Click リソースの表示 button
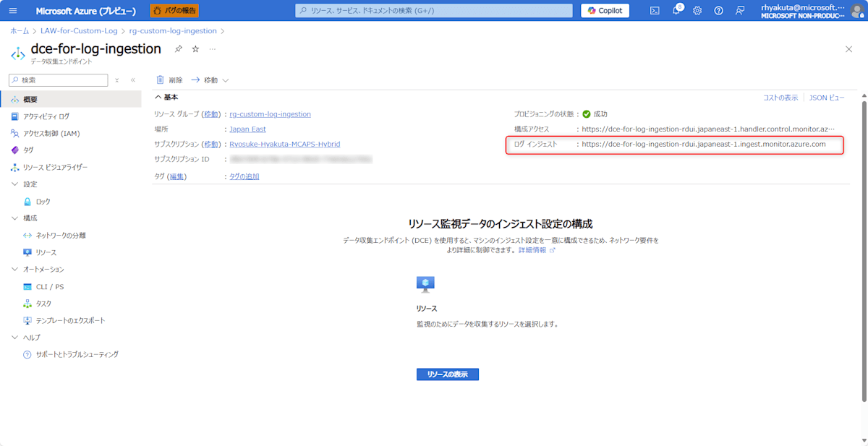 pyautogui.click(x=447, y=374)
